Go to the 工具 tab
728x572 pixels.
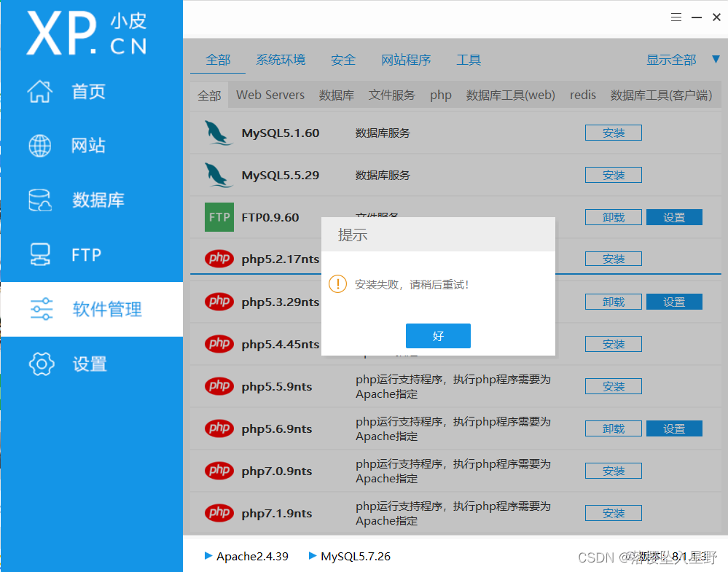(469, 60)
